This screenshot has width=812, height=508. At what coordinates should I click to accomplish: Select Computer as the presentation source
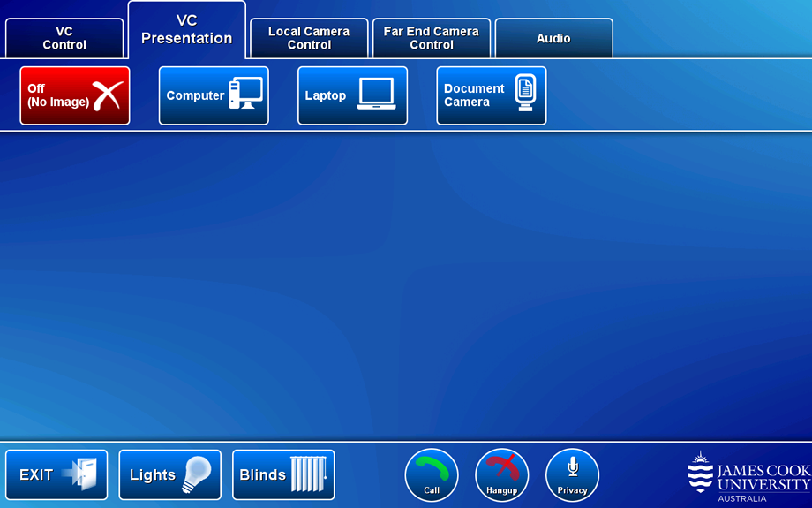click(214, 95)
